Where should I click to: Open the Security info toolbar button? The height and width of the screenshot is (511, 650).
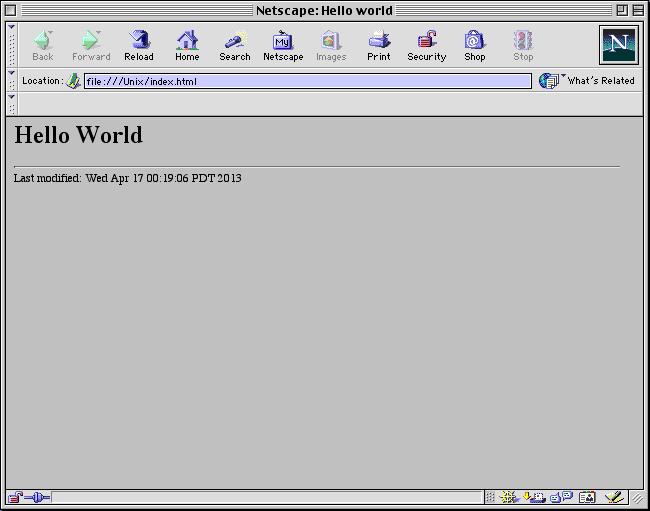pyautogui.click(x=427, y=46)
